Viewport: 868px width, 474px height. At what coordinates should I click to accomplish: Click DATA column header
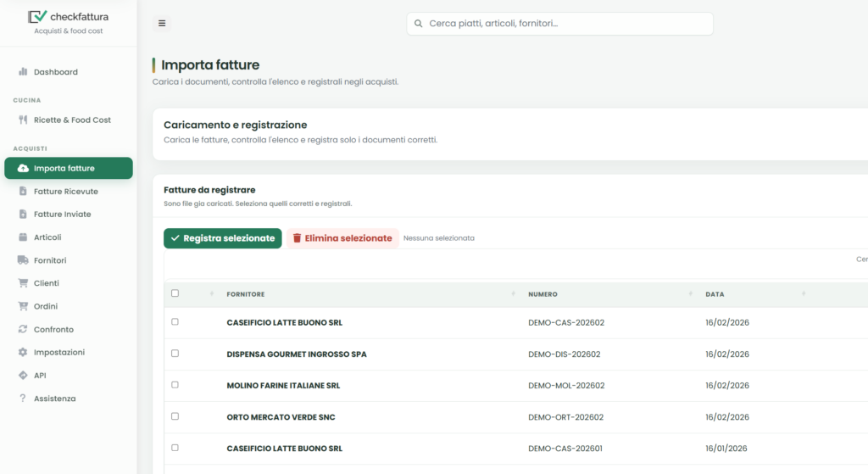coord(715,294)
